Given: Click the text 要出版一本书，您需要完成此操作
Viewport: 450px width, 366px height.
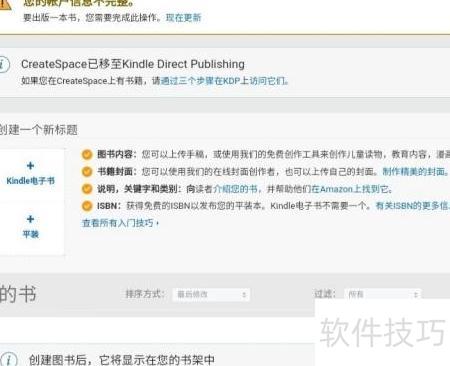Looking at the screenshot, I should (92, 18).
